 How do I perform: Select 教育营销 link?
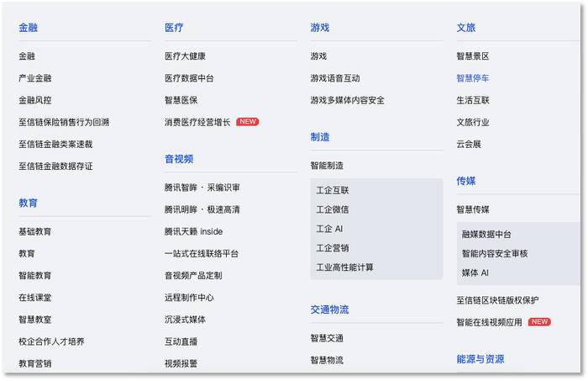[x=35, y=363]
